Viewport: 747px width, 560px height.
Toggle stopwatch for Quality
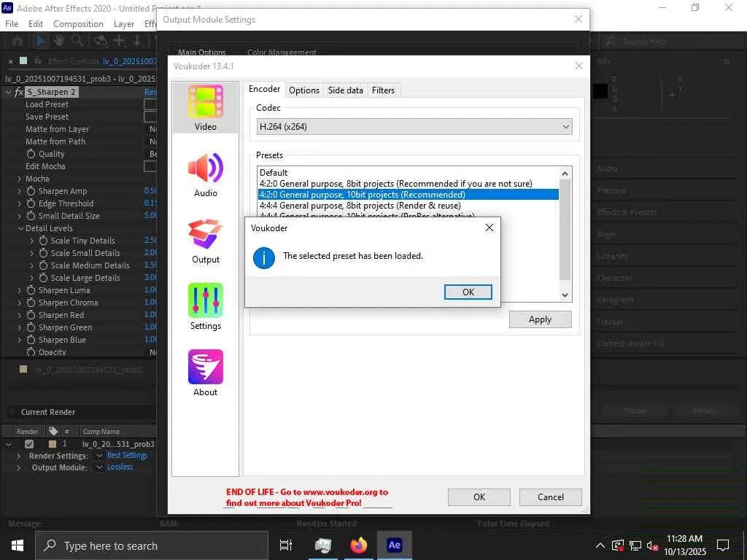pos(31,154)
